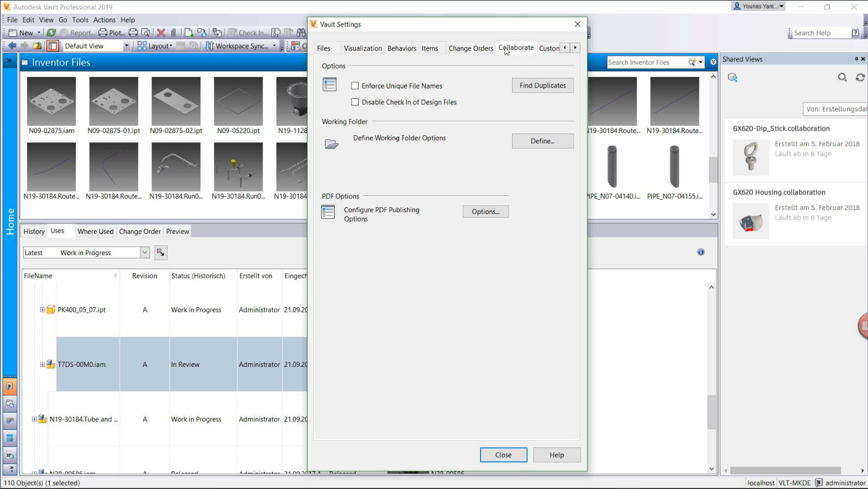Switch to the Visualization tab
The height and width of the screenshot is (489, 868).
point(363,48)
